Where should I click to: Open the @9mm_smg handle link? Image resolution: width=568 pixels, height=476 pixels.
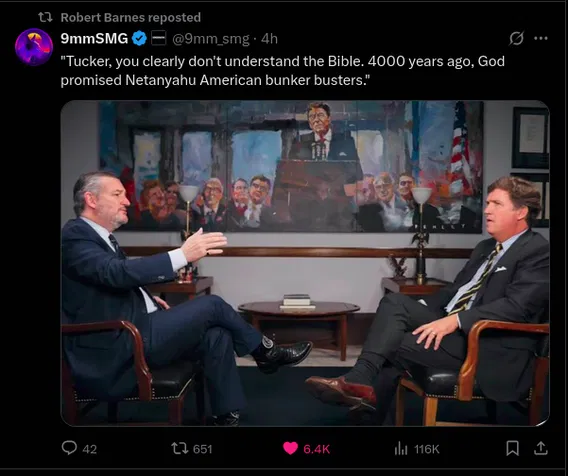pos(211,39)
